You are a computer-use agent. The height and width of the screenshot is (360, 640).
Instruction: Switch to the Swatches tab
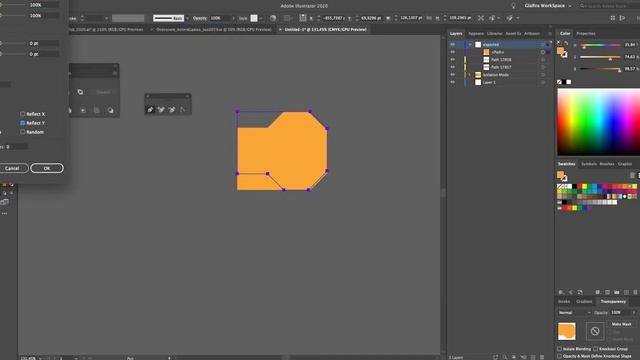tap(567, 164)
